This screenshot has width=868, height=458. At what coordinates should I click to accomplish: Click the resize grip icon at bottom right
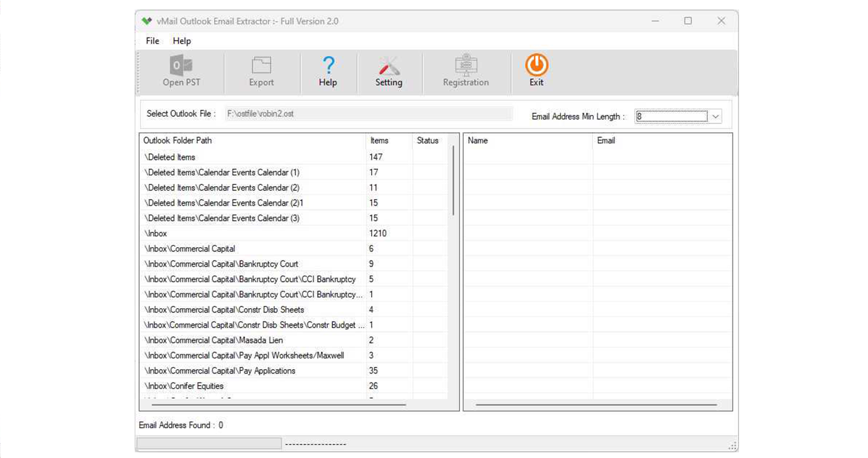pyautogui.click(x=732, y=446)
